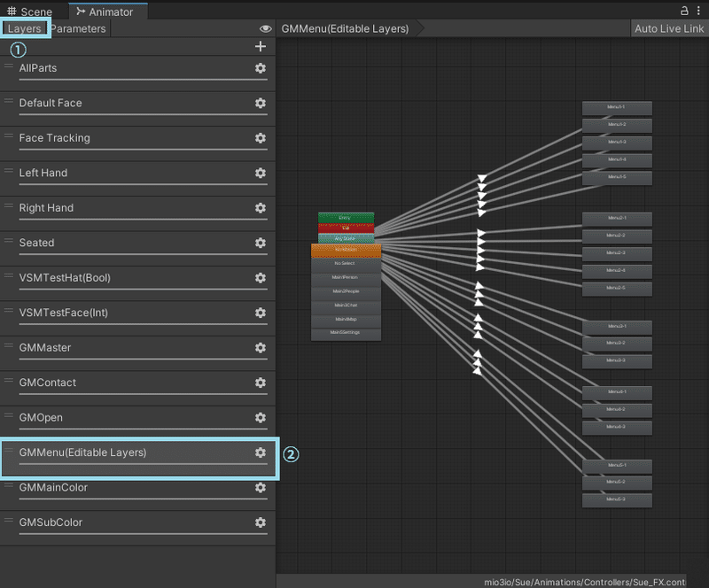Click the GMMenu(Editable Layers) breadcrumb
The width and height of the screenshot is (709, 588).
click(x=345, y=28)
